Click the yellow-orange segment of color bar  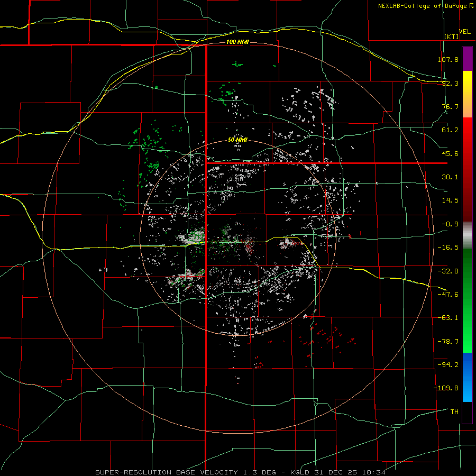point(467,94)
